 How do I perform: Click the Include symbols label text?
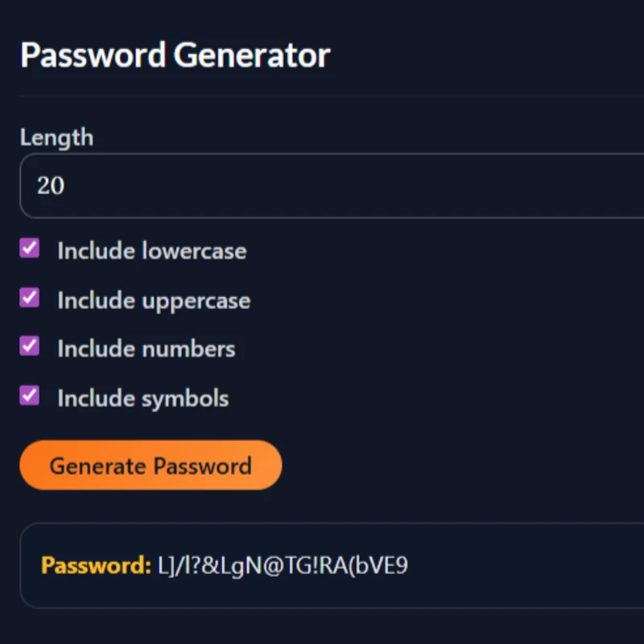click(x=142, y=398)
